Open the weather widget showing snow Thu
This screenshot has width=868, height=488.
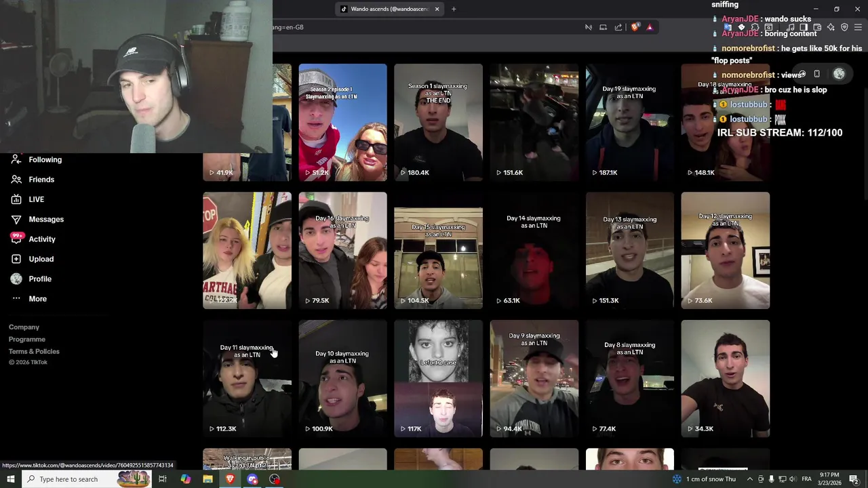(703, 479)
